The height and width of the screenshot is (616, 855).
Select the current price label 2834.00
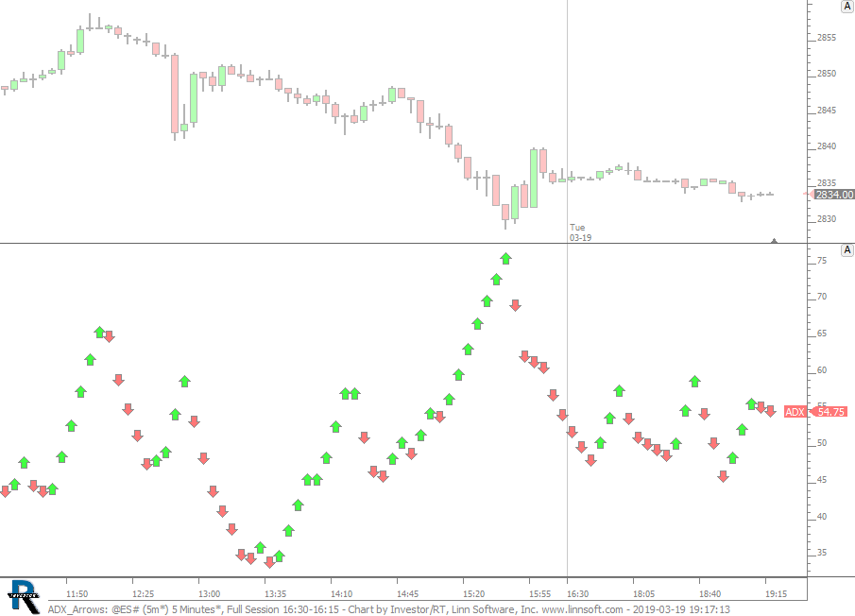pyautogui.click(x=833, y=195)
